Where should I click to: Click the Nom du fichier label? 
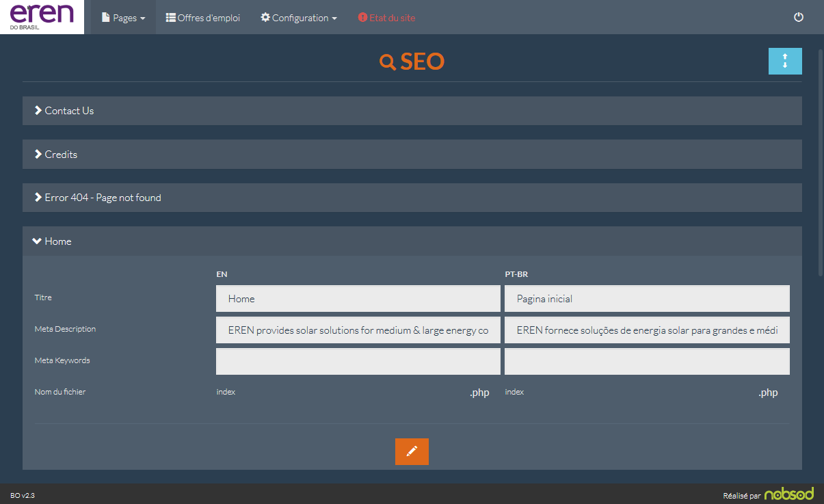[60, 392]
